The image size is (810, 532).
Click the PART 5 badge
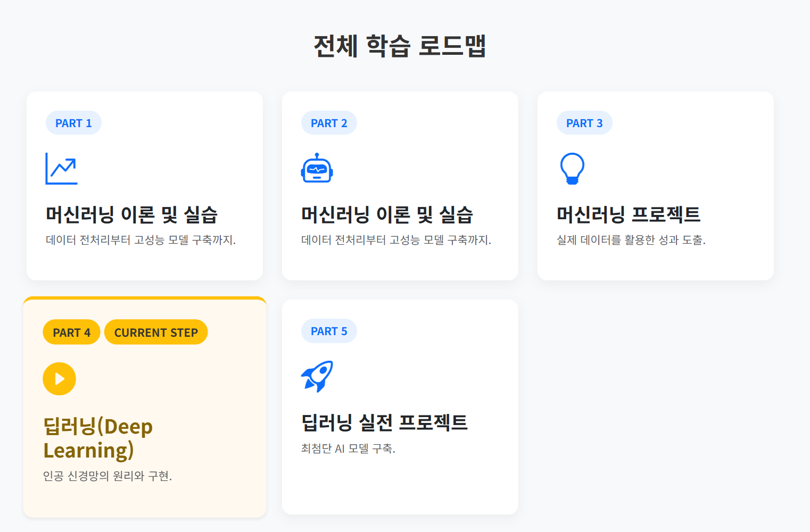[329, 331]
